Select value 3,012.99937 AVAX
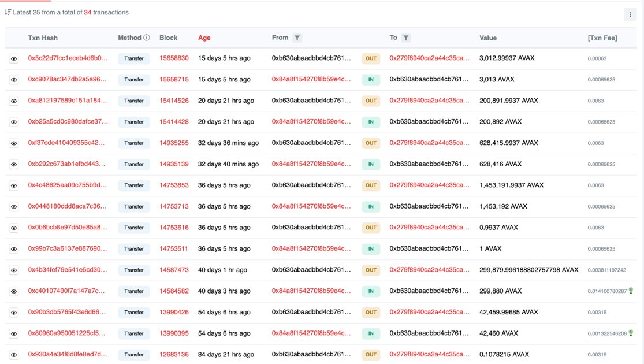Image resolution: width=644 pixels, height=364 pixels. pos(507,58)
